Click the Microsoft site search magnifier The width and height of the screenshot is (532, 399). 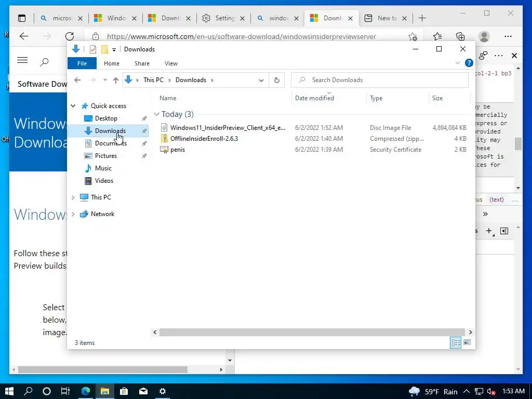45,62
